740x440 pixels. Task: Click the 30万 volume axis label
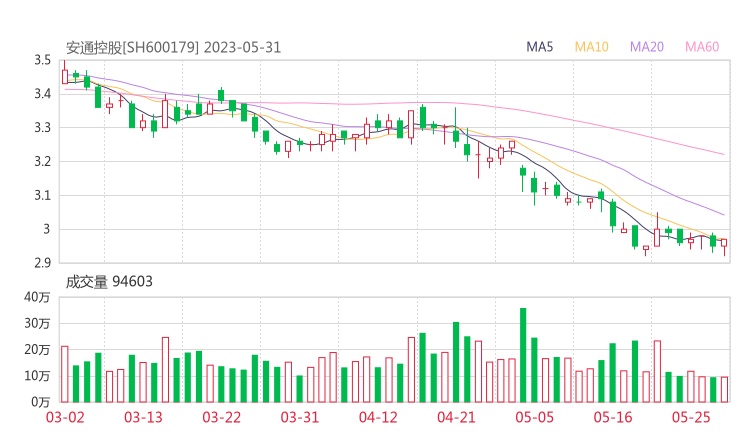(x=37, y=323)
